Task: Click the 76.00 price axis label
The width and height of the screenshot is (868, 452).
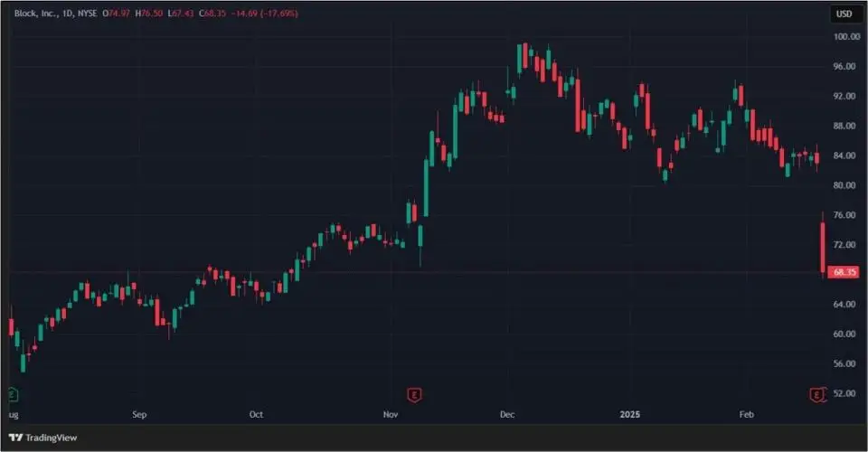Action: [844, 215]
